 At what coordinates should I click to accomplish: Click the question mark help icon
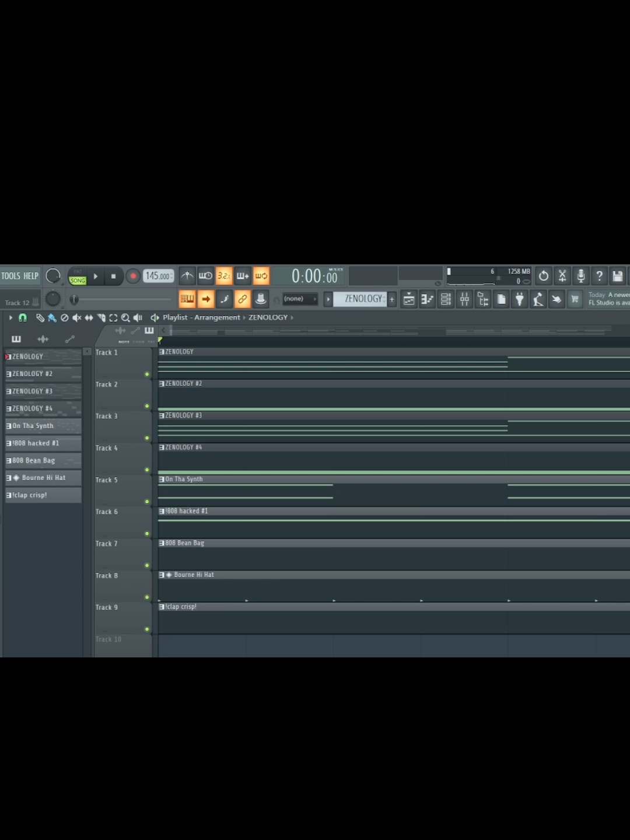(x=599, y=276)
